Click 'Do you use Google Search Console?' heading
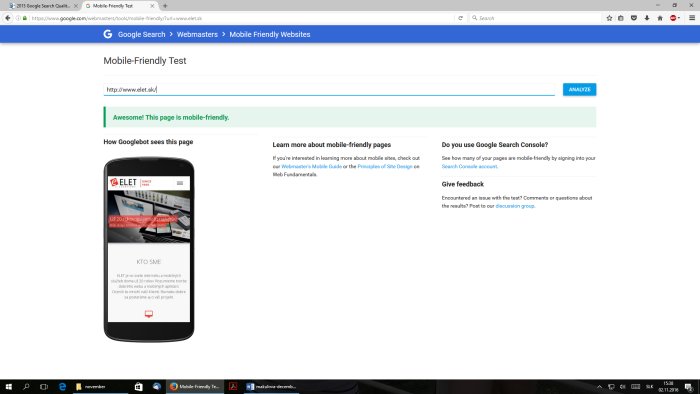Image resolution: width=700 pixels, height=394 pixels. tap(495, 145)
